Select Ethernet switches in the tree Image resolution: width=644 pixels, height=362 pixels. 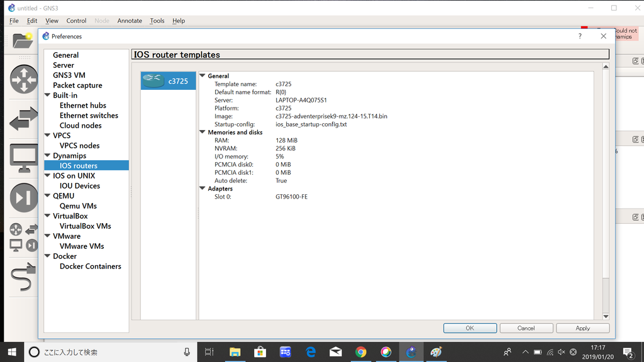tap(89, 116)
